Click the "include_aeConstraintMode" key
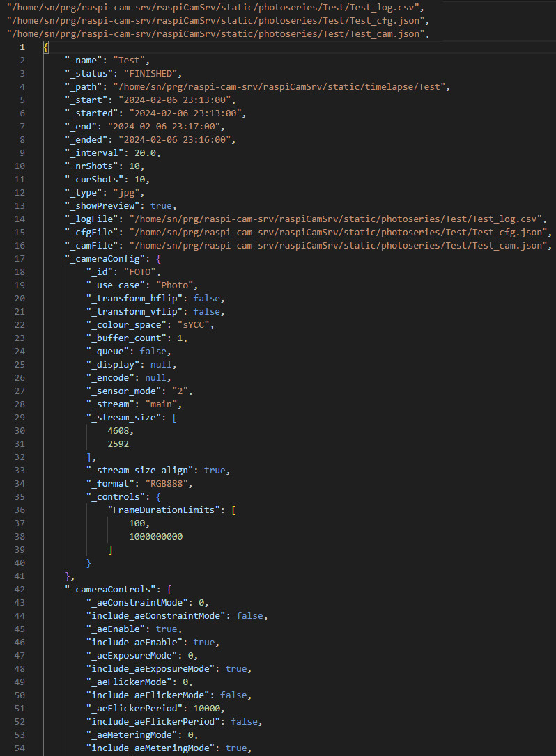Viewport: 556px width, 756px height. pos(155,615)
